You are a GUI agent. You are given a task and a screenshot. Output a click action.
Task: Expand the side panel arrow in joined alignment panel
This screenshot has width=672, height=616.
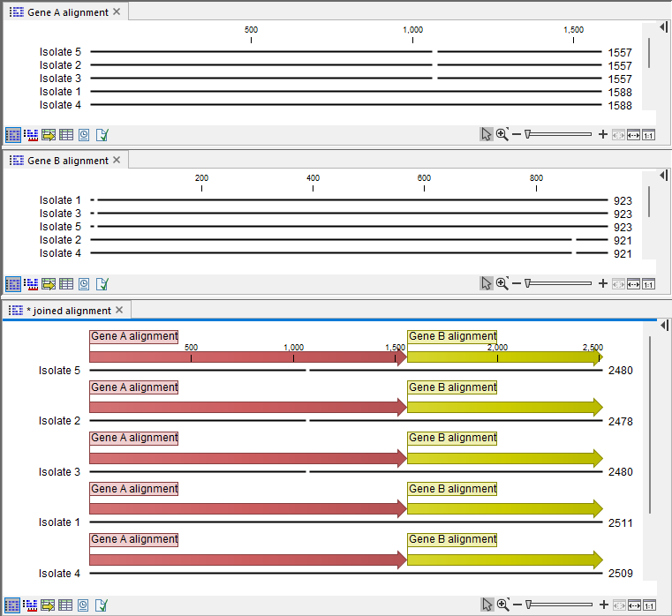(x=662, y=327)
